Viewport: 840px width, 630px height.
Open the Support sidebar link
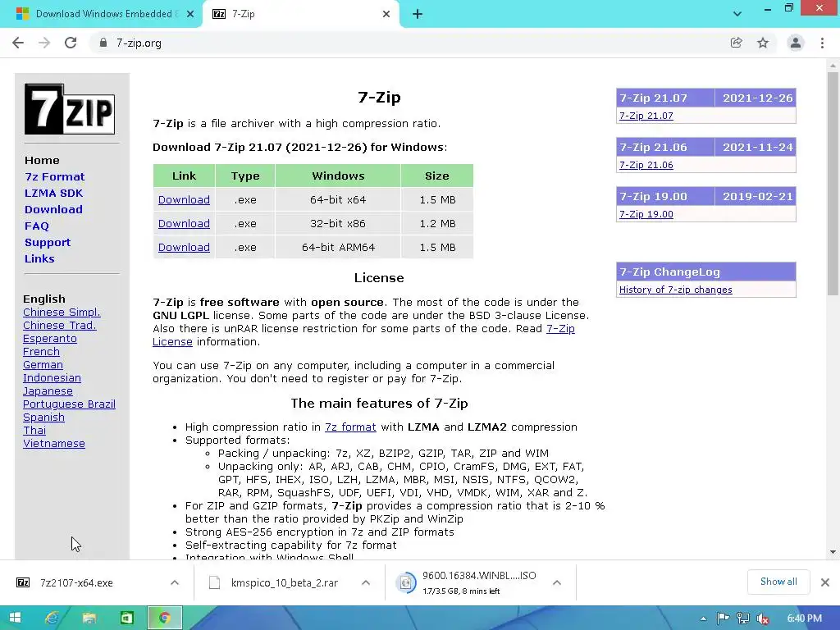click(x=47, y=242)
